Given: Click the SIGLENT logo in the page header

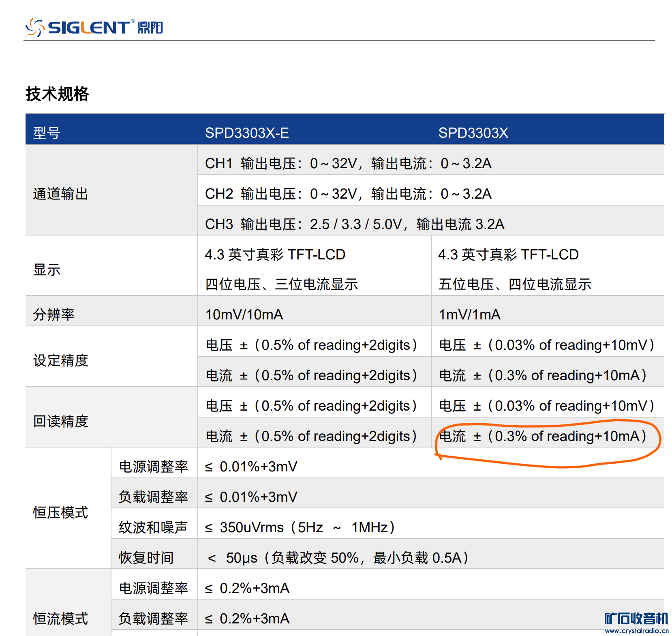Looking at the screenshot, I should [94, 27].
